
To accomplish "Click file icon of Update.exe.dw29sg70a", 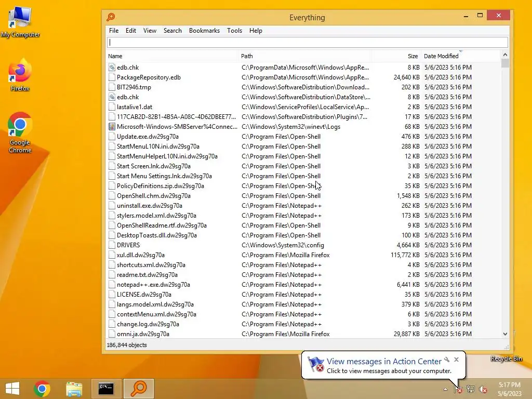I will (x=112, y=137).
